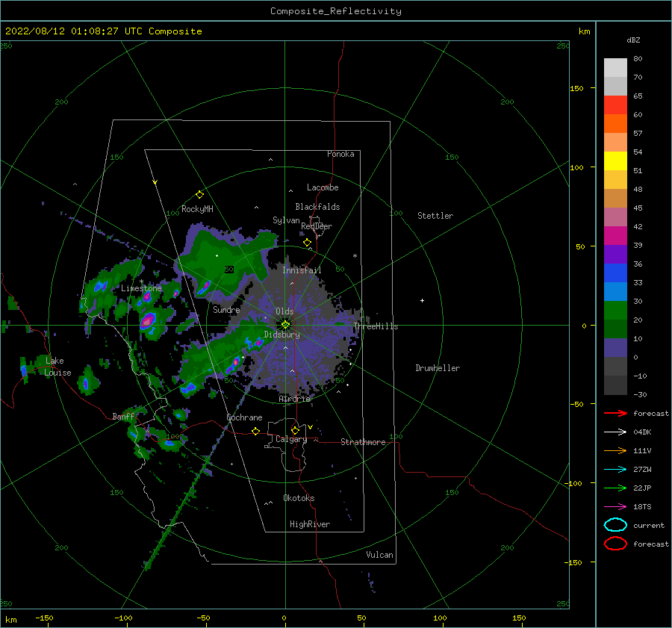Click the Innisfail town label
The height and width of the screenshot is (628, 672).
point(302,270)
